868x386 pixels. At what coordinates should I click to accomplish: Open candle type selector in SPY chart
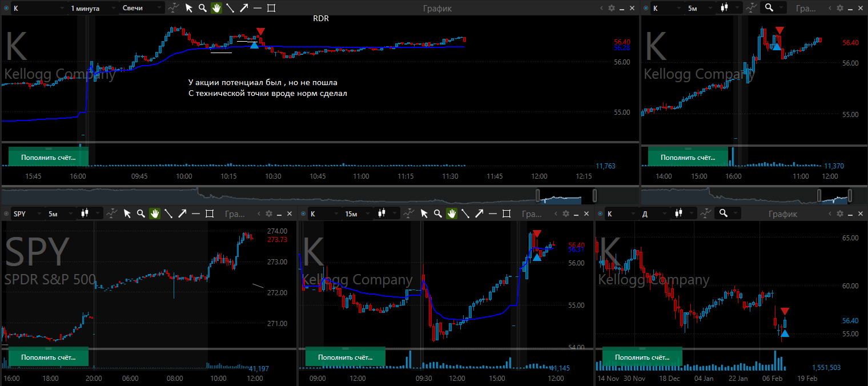pyautogui.click(x=90, y=214)
